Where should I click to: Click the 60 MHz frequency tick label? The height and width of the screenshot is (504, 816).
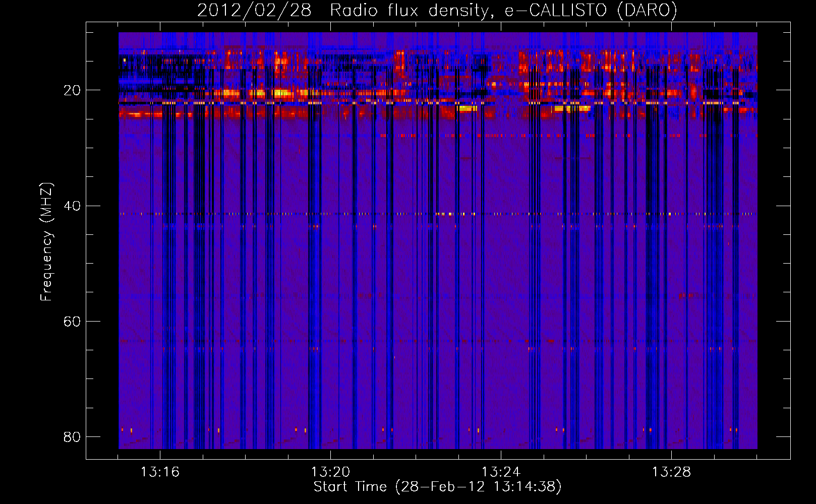pos(72,322)
